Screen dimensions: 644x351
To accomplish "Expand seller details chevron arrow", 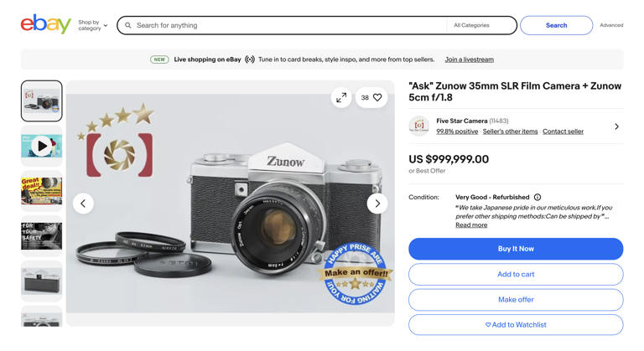I will [616, 126].
